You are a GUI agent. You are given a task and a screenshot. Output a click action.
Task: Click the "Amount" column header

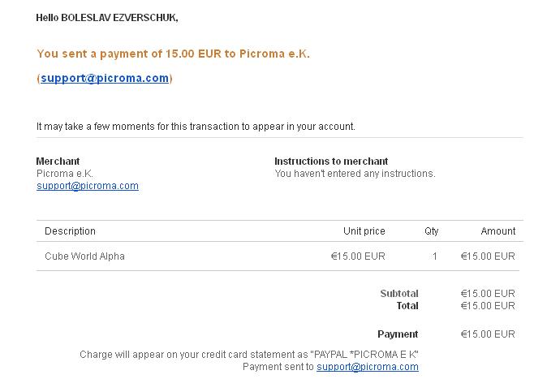point(498,231)
